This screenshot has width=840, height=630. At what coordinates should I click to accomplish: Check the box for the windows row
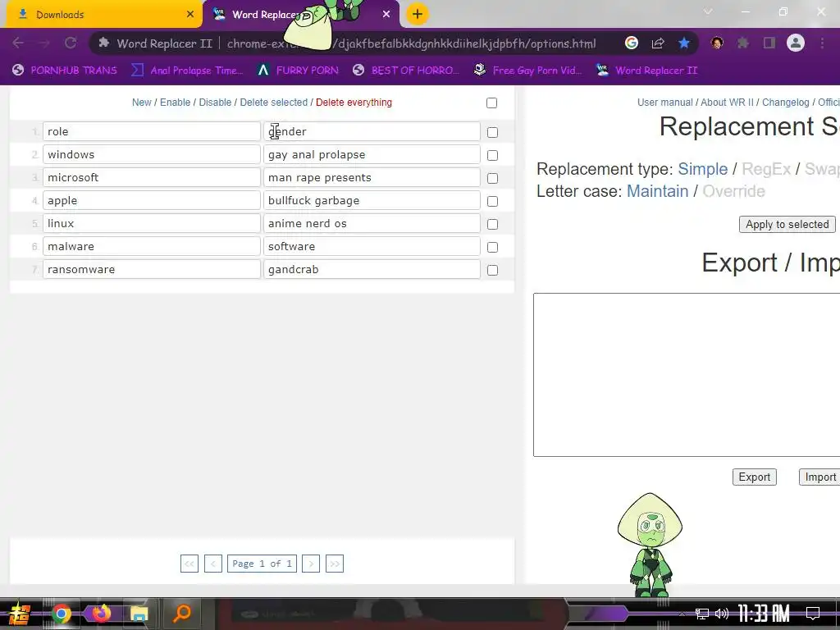pos(492,155)
